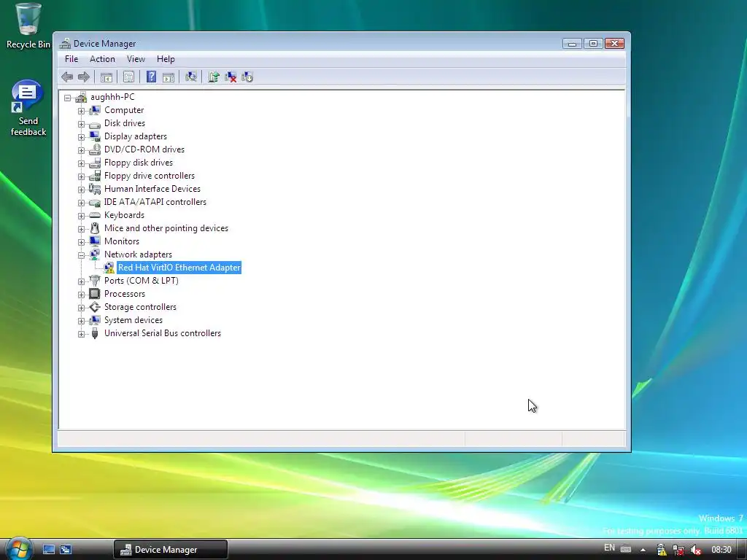Select the Ports (COM & LPT) label

tap(142, 281)
